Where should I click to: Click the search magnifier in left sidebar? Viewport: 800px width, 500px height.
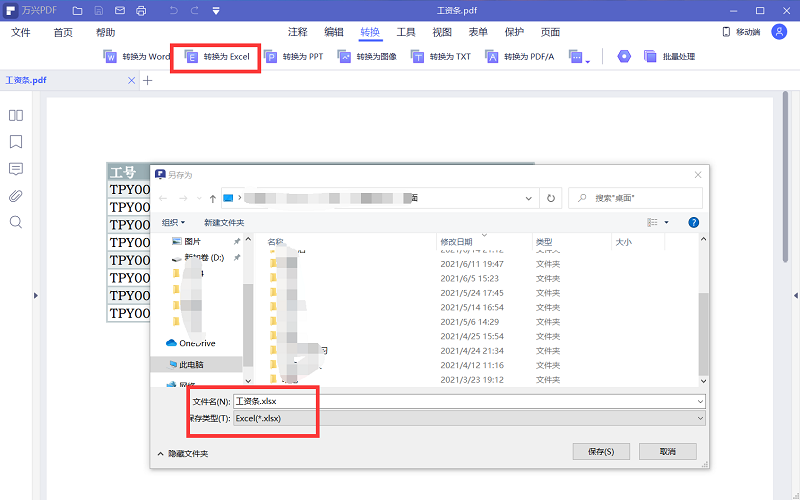click(x=16, y=222)
